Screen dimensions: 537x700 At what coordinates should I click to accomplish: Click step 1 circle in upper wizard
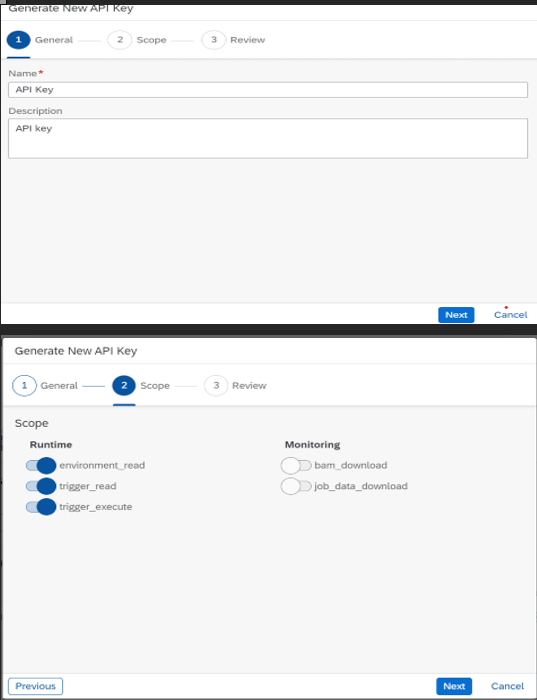[x=18, y=40]
